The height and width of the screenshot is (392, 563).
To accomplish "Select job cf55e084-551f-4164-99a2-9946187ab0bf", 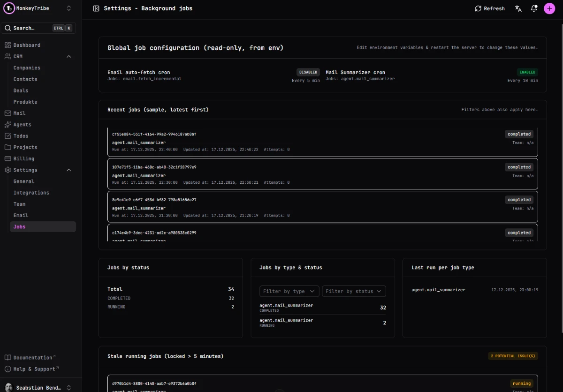I will tap(323, 142).
